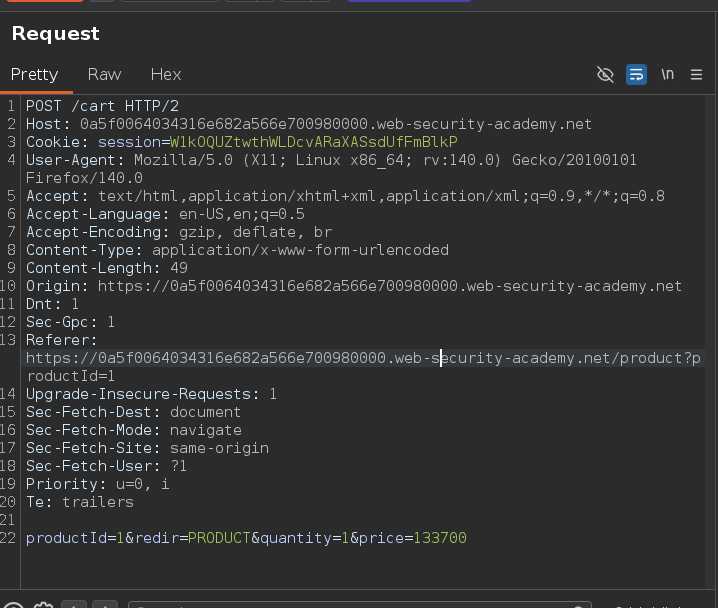
Task: Toggle show newline characters \n button
Action: coord(667,74)
